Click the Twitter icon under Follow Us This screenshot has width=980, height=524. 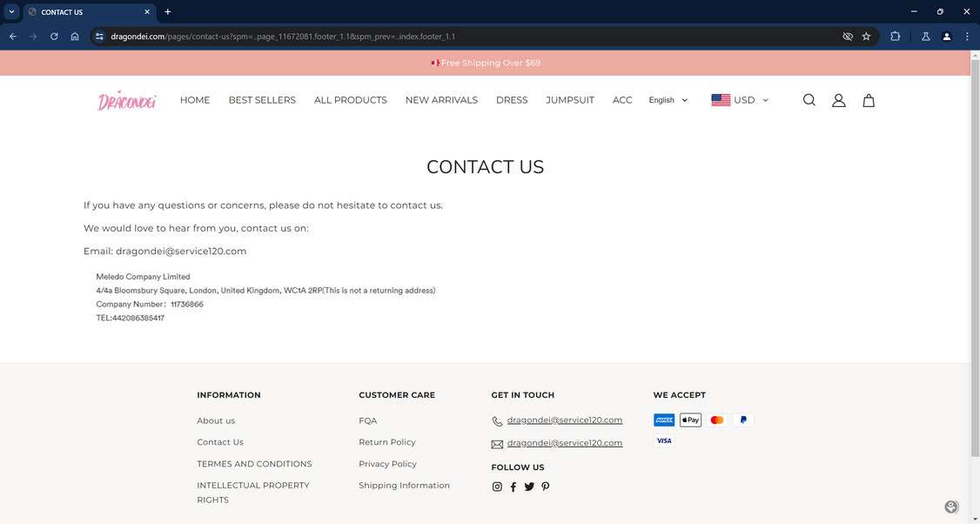(529, 487)
